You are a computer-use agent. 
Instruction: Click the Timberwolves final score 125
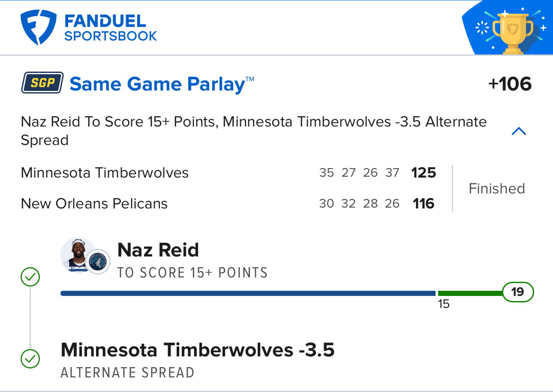point(424,173)
